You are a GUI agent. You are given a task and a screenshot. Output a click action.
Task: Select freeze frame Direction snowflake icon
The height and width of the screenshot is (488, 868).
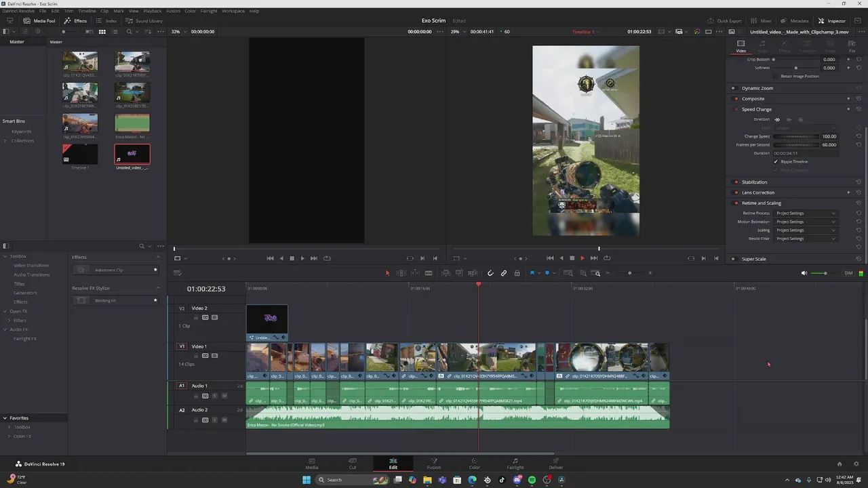coord(800,119)
